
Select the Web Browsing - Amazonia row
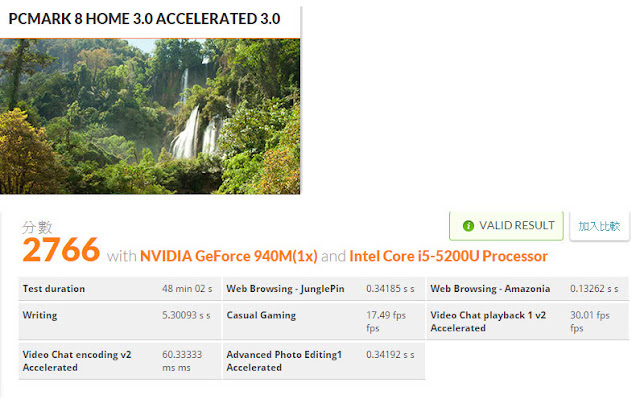point(528,289)
